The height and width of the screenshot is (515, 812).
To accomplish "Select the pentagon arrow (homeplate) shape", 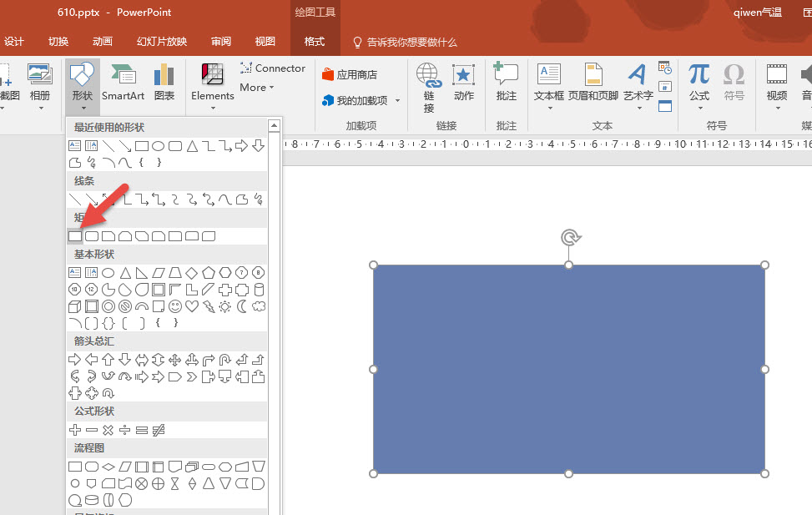I will [x=175, y=376].
